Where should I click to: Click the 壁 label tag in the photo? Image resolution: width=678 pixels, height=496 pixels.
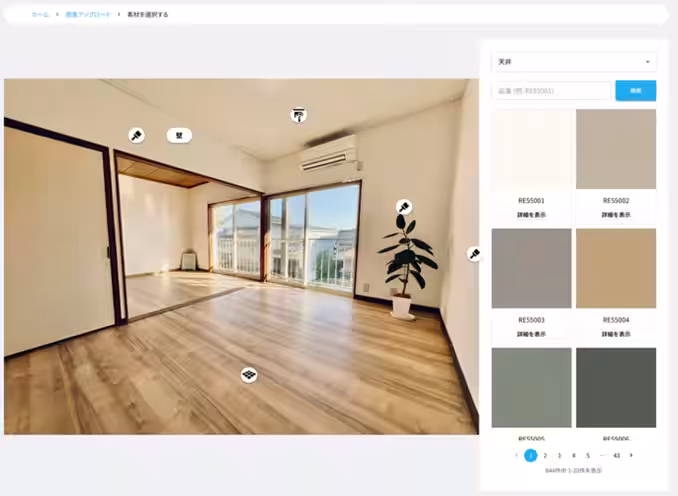[179, 135]
